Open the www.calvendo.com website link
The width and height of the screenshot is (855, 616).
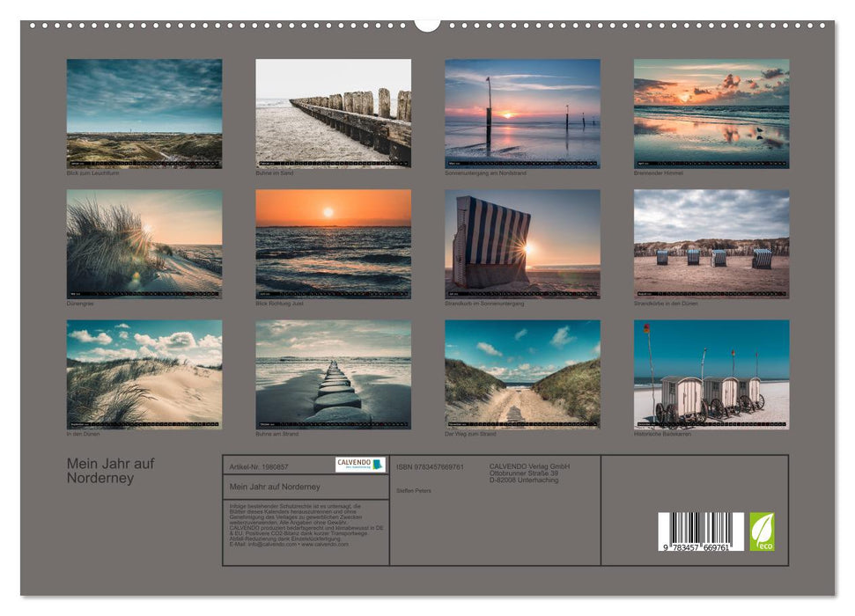(x=324, y=544)
